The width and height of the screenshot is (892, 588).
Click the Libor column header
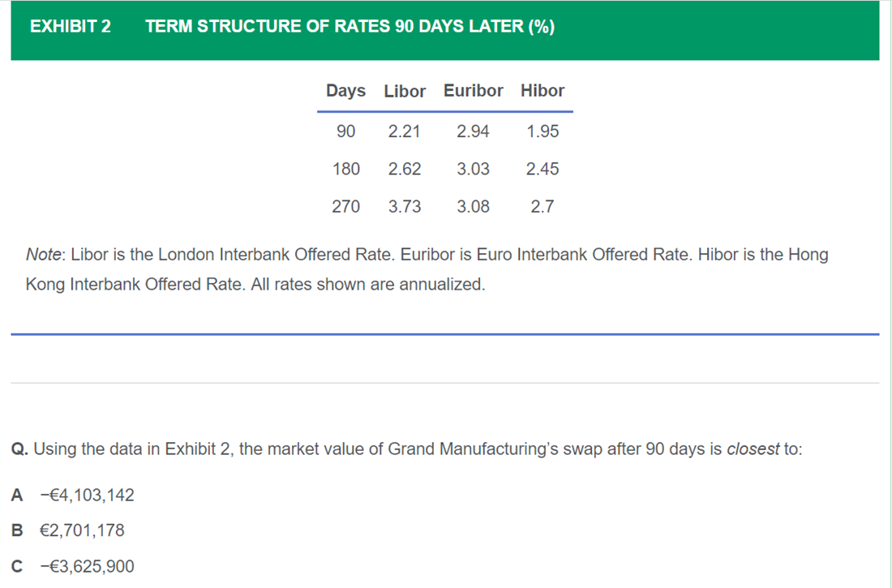(405, 91)
